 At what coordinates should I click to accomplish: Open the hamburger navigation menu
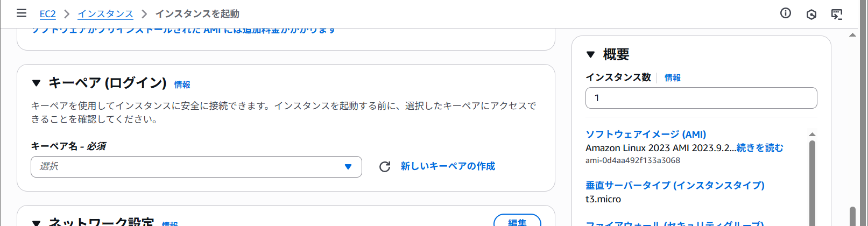pyautogui.click(x=22, y=13)
